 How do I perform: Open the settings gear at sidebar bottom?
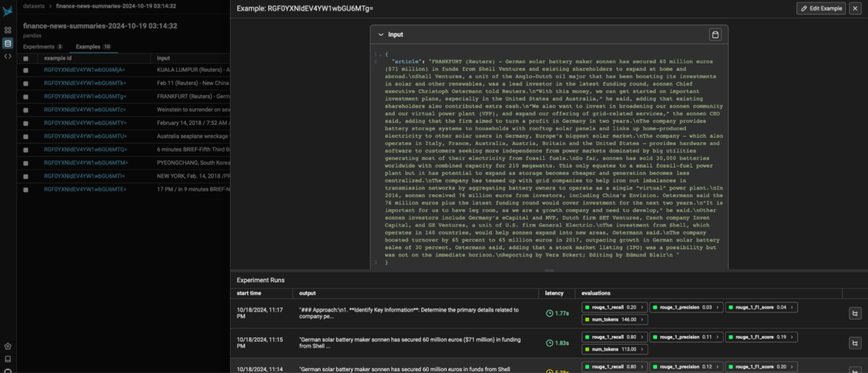pos(7,346)
